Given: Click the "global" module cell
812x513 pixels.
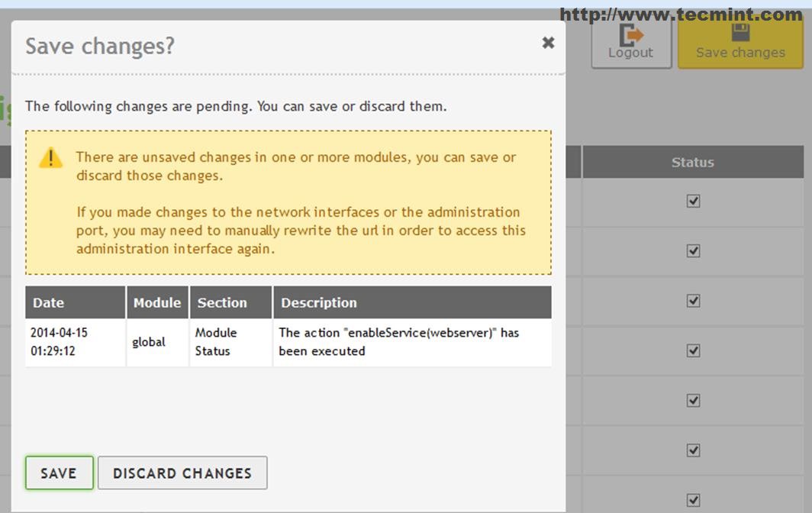Looking at the screenshot, I should [149, 342].
